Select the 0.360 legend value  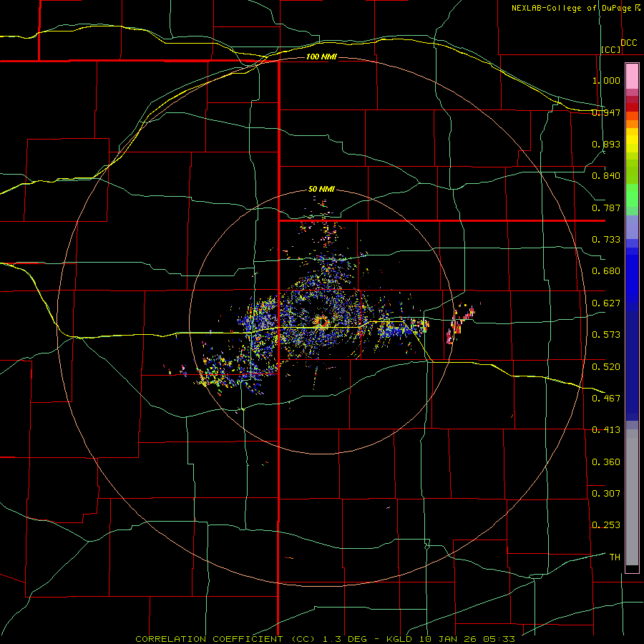(606, 462)
